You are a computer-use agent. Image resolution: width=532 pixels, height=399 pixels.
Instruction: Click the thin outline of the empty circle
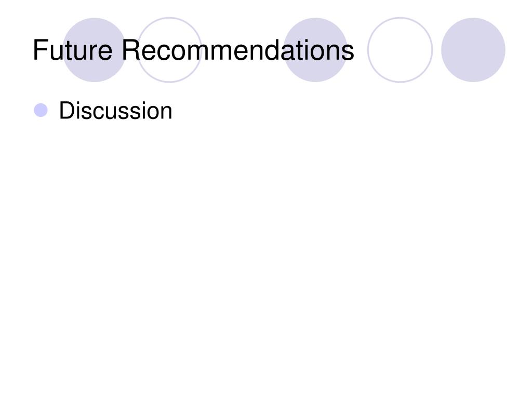click(400, 18)
